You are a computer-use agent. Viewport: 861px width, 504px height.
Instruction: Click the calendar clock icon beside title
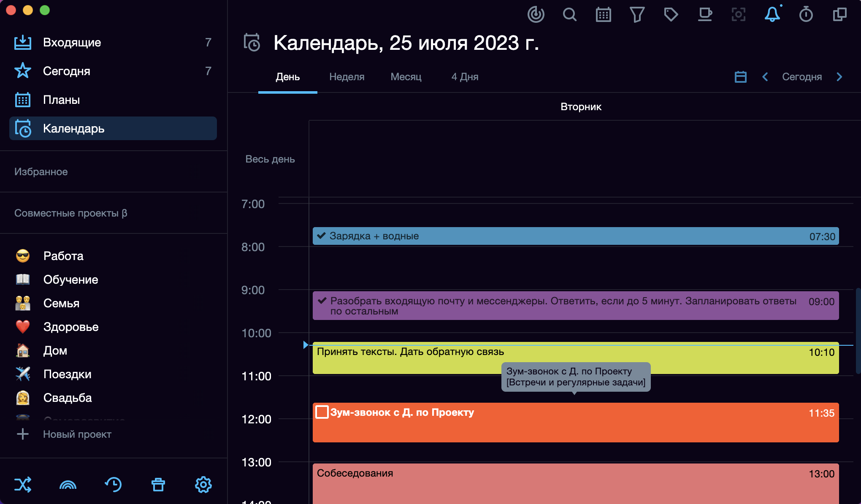252,43
